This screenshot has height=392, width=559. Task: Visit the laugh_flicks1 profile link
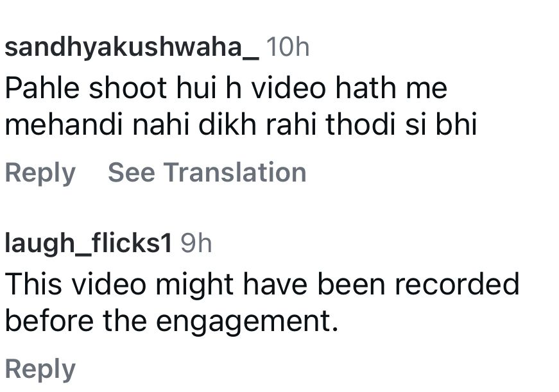[x=89, y=243]
